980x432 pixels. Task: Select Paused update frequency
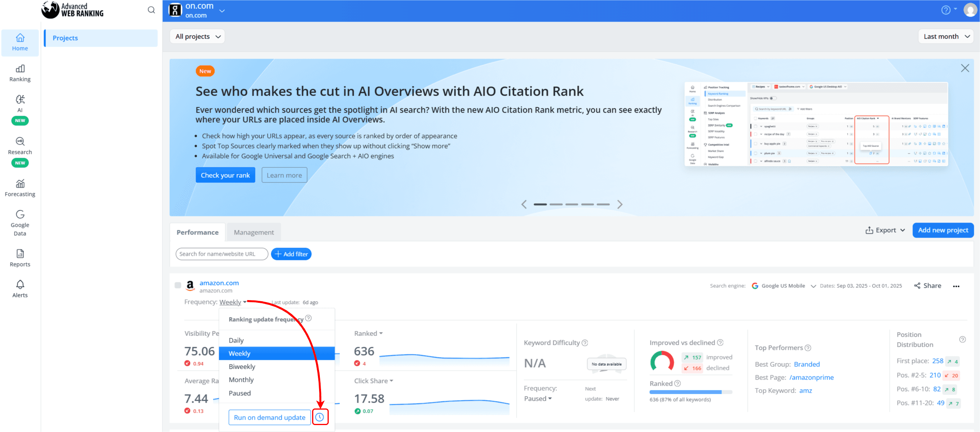click(x=277, y=393)
